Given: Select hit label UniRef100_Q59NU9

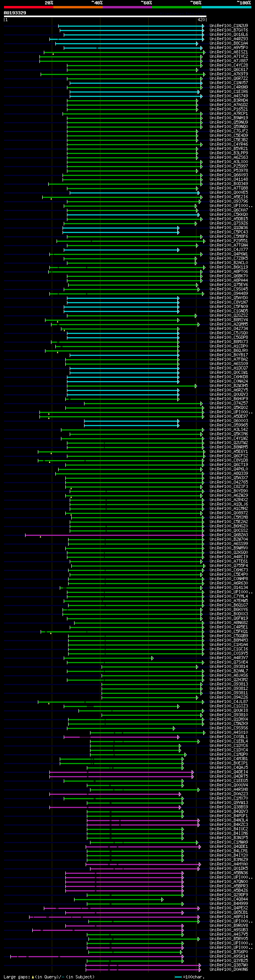Looking at the screenshot, I should 229,122.
